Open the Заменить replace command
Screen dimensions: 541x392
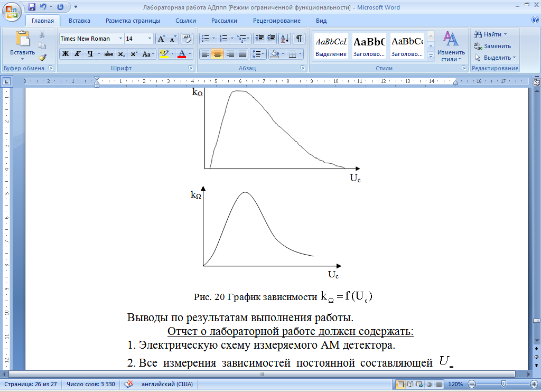(492, 46)
